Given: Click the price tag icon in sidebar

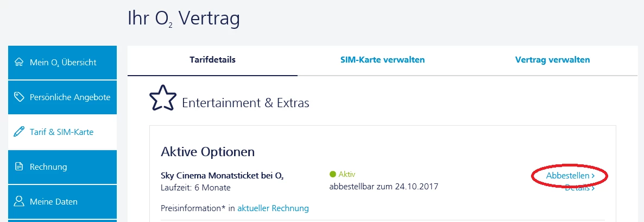Looking at the screenshot, I should point(20,97).
